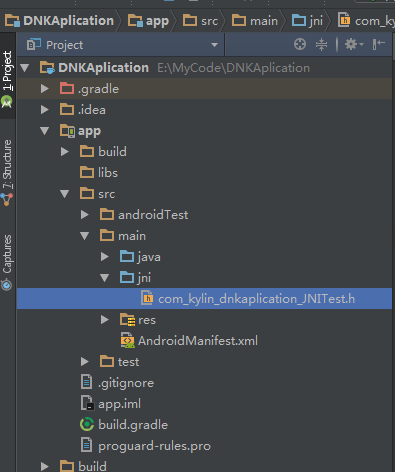The width and height of the screenshot is (395, 472).
Task: Click the jni blue folder icon
Action: [x=127, y=277]
